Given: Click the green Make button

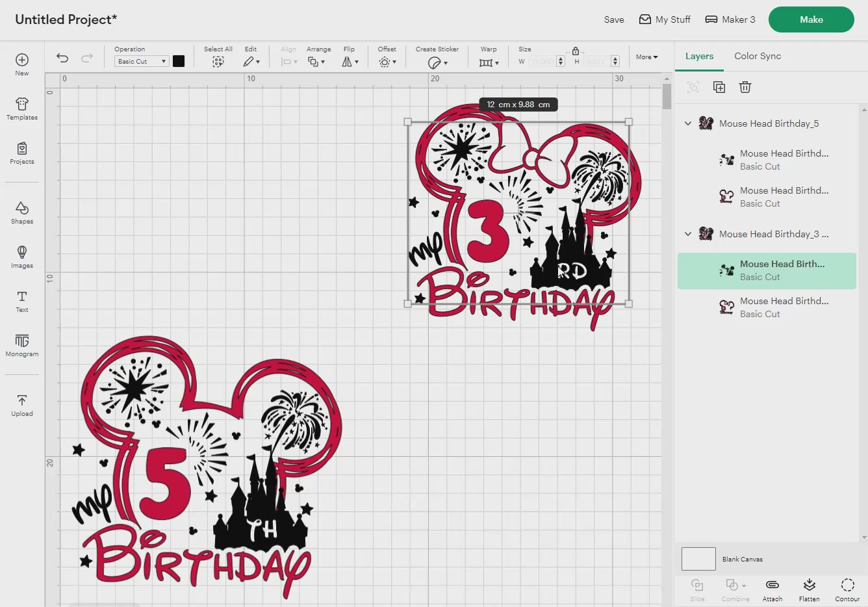Looking at the screenshot, I should click(811, 19).
